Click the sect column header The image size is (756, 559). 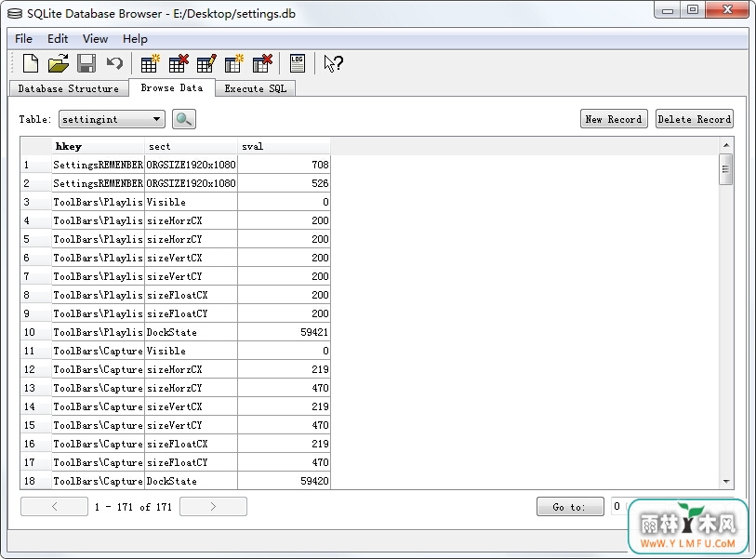(x=191, y=147)
